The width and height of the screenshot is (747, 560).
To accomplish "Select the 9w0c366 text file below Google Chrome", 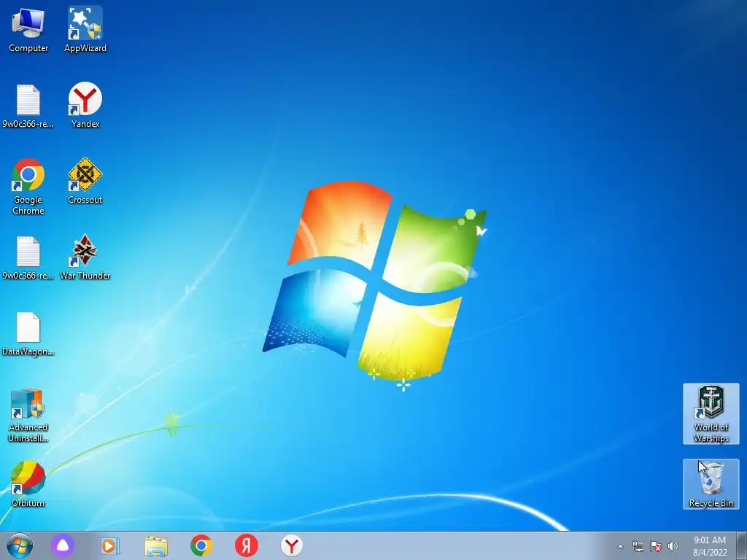I will (28, 257).
